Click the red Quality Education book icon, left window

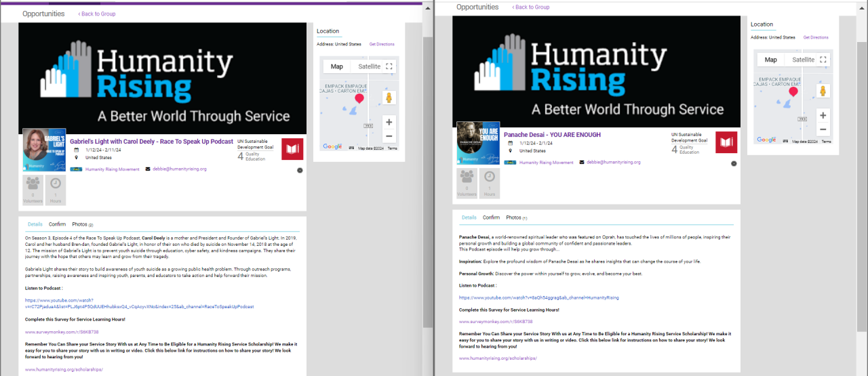(x=292, y=148)
